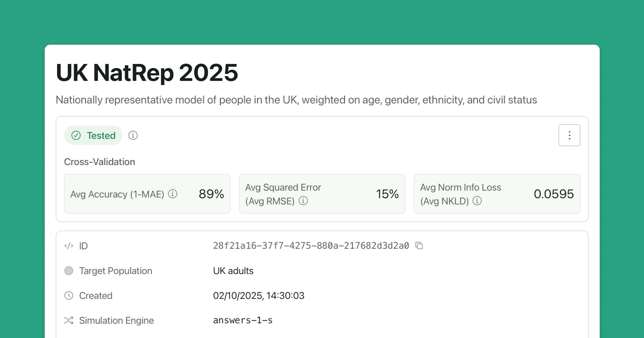
Task: Click the shuffle icon beside Simulation Engine
Action: [x=69, y=320]
